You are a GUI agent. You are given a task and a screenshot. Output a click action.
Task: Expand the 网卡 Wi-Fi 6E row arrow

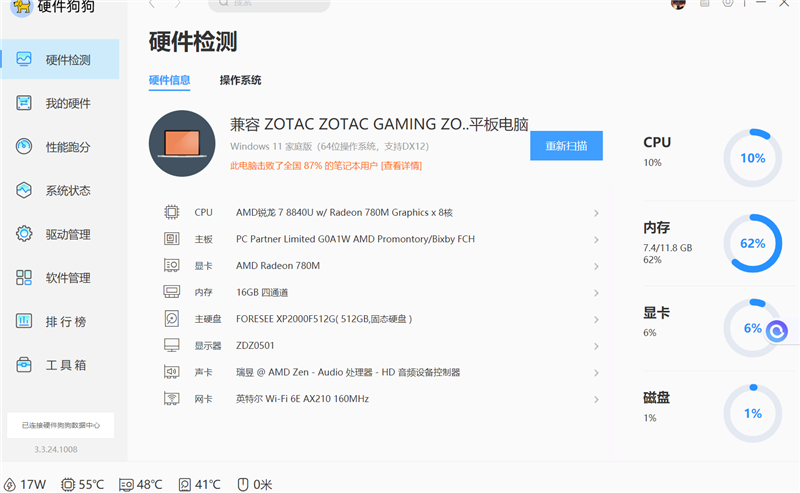coord(596,399)
